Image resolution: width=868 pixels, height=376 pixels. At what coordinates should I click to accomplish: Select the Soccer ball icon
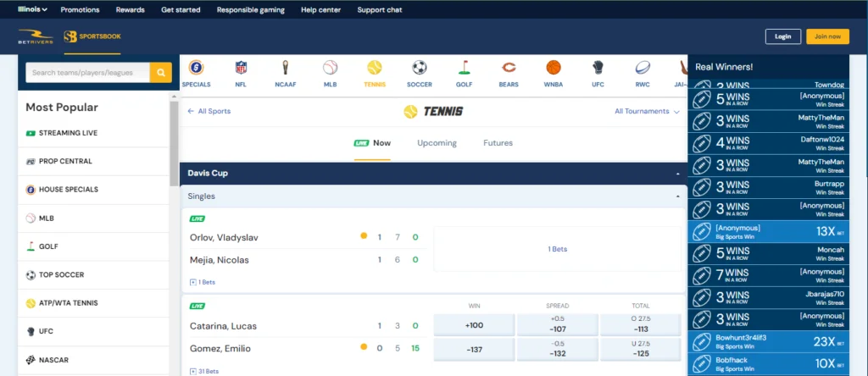tap(419, 69)
